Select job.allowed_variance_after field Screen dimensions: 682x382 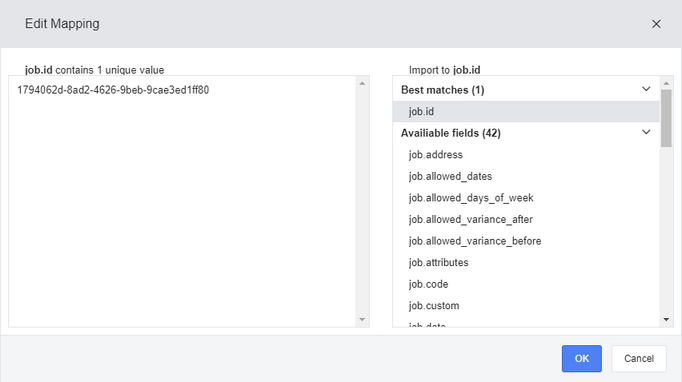pyautogui.click(x=526, y=219)
